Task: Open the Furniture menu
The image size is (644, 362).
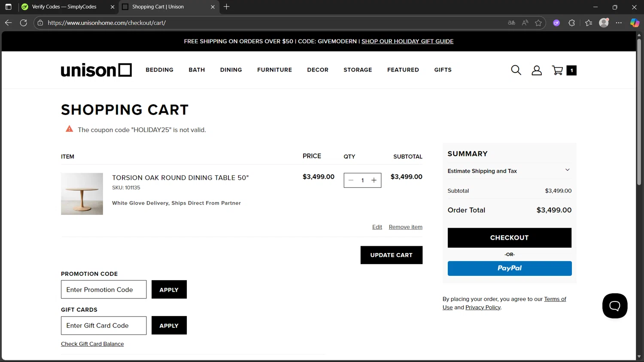Action: (x=274, y=70)
